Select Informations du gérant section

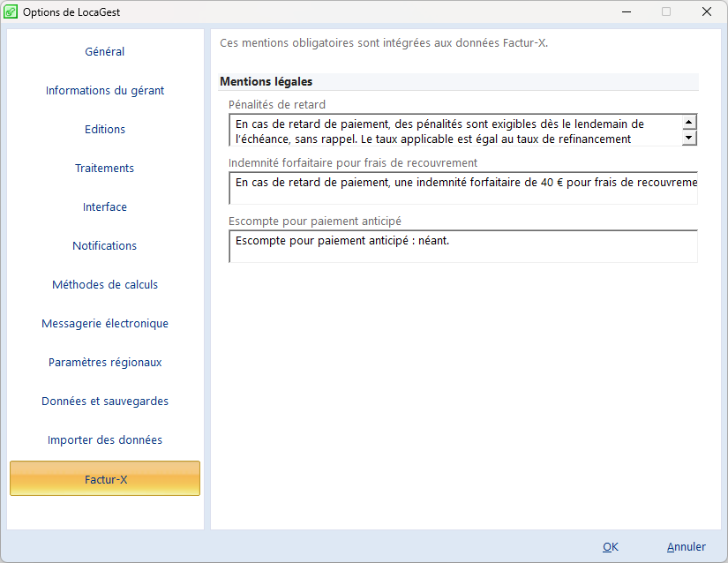coord(104,91)
